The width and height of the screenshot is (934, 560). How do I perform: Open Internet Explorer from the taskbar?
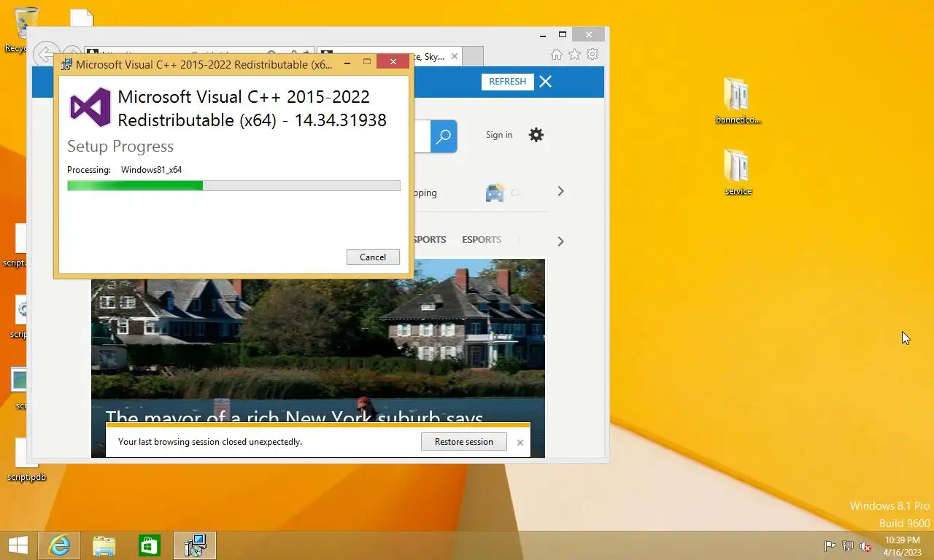tap(59, 545)
